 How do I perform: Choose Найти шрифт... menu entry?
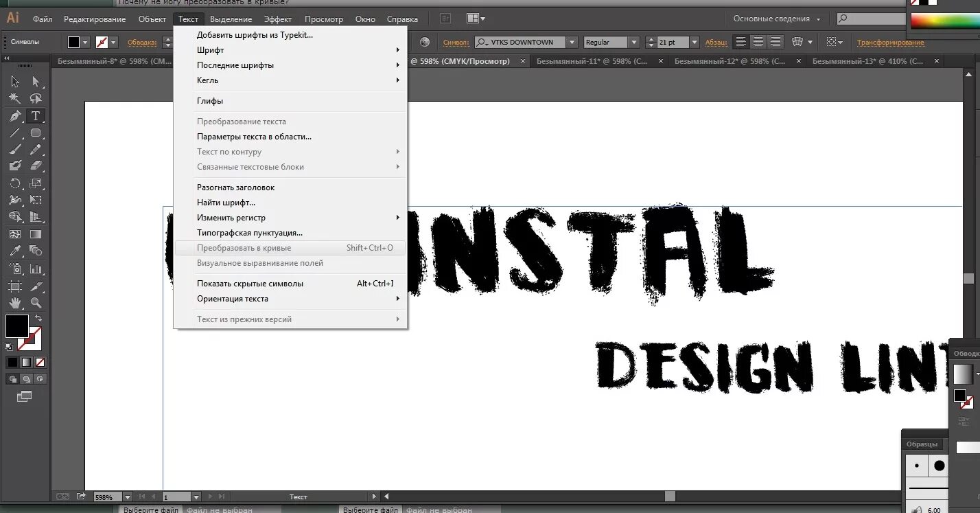point(290,203)
